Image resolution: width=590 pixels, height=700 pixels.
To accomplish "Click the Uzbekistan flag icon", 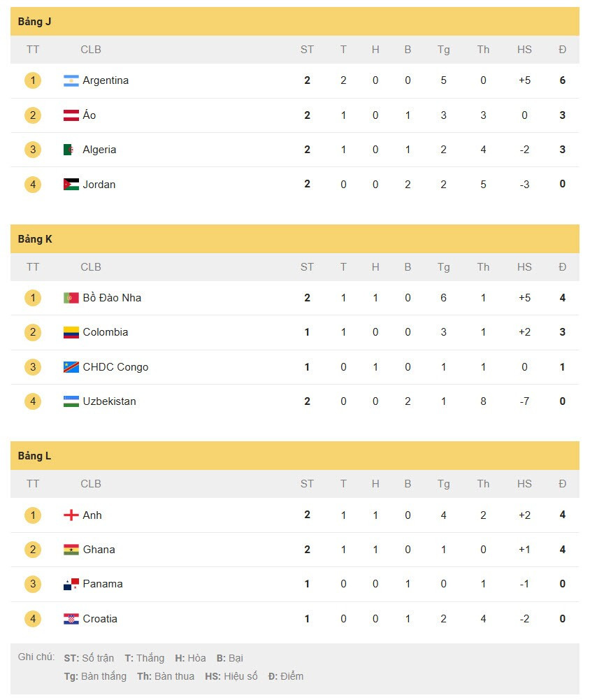I will tap(71, 401).
